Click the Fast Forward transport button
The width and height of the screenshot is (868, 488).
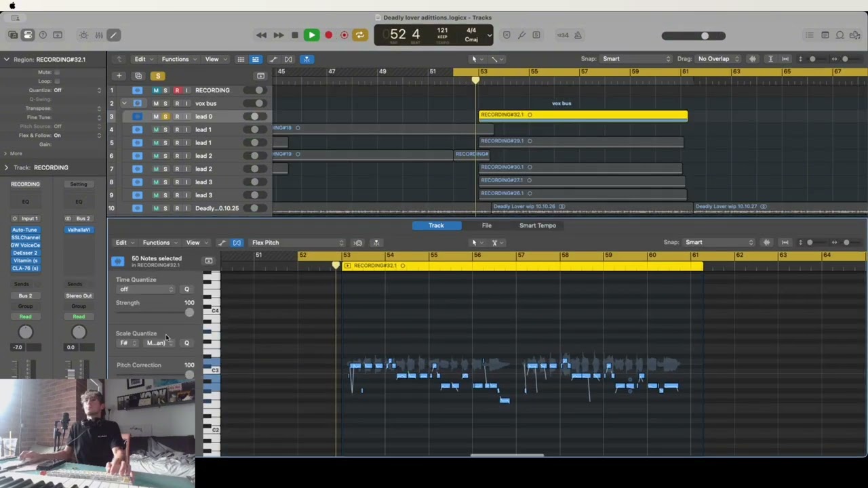[x=278, y=35]
